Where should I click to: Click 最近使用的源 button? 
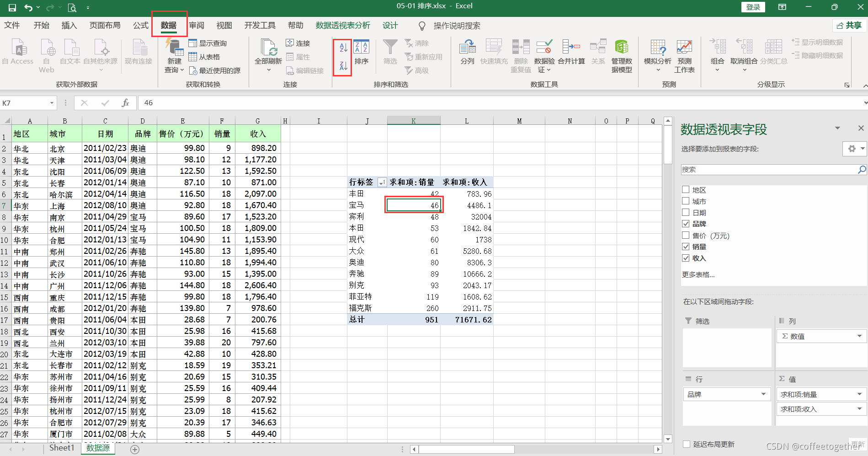click(x=214, y=70)
